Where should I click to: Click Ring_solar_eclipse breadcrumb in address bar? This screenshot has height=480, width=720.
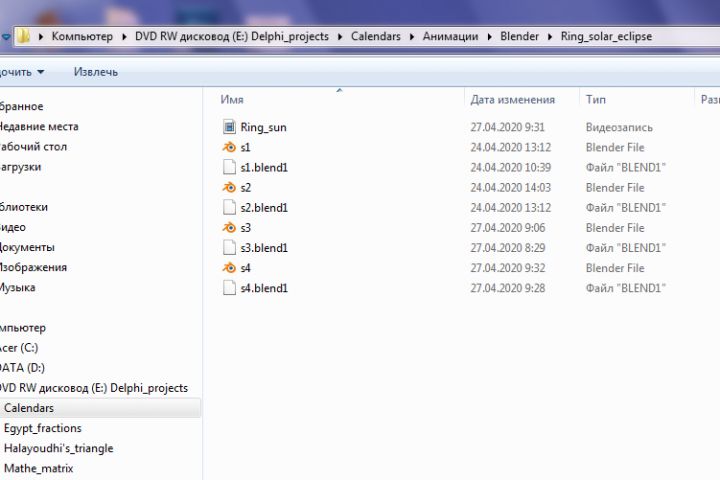coord(606,36)
